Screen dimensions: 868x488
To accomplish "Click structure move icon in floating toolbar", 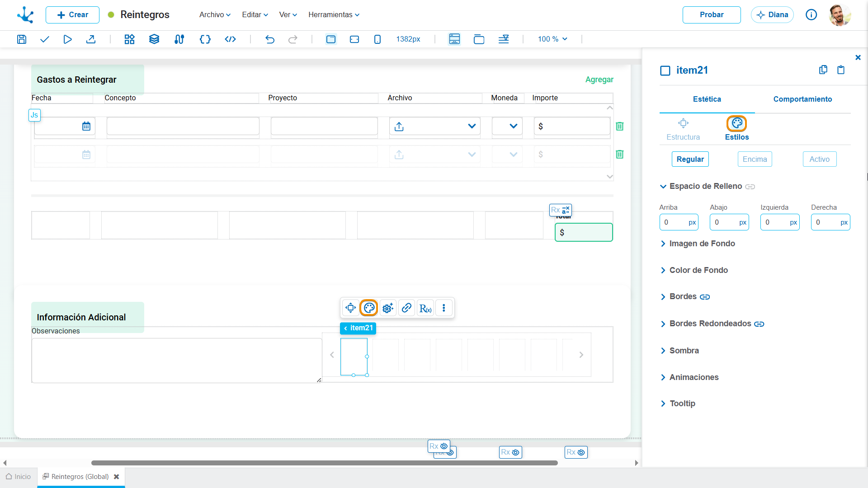I will tap(350, 308).
